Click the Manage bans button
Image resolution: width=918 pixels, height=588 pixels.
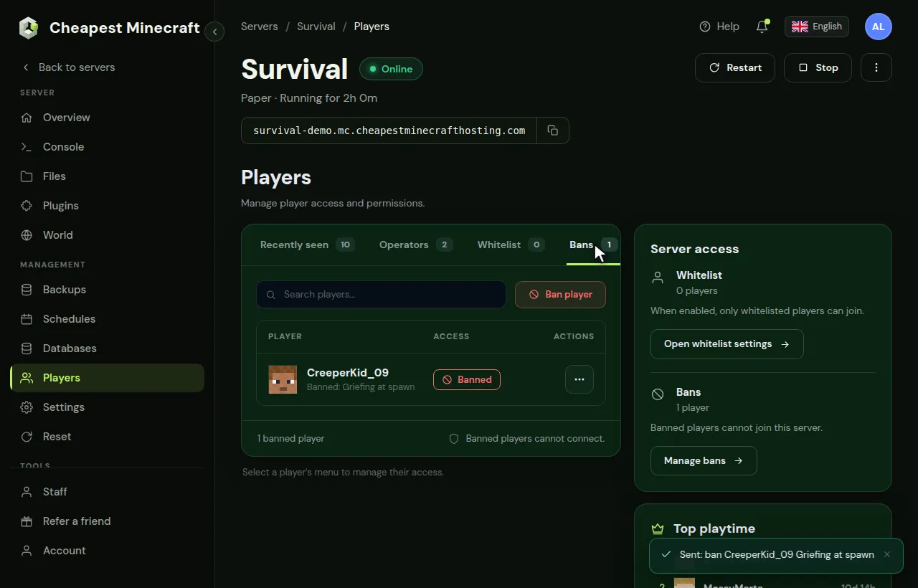coord(704,461)
